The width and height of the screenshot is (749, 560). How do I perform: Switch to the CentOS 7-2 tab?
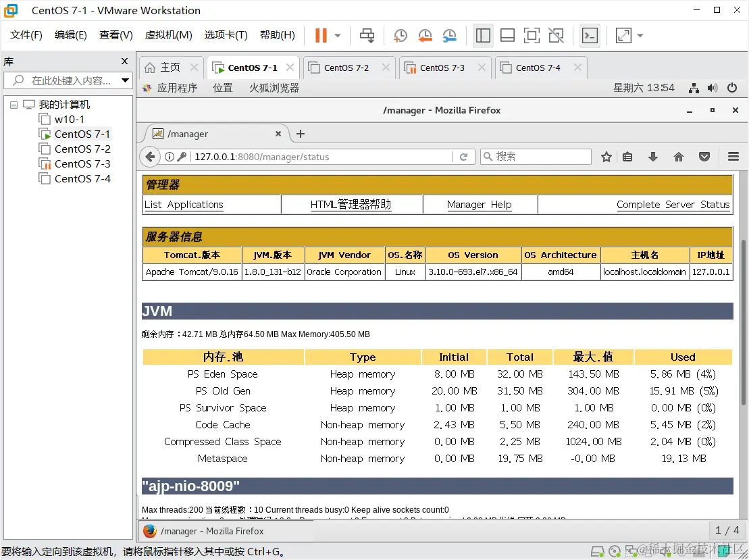[x=346, y=68]
